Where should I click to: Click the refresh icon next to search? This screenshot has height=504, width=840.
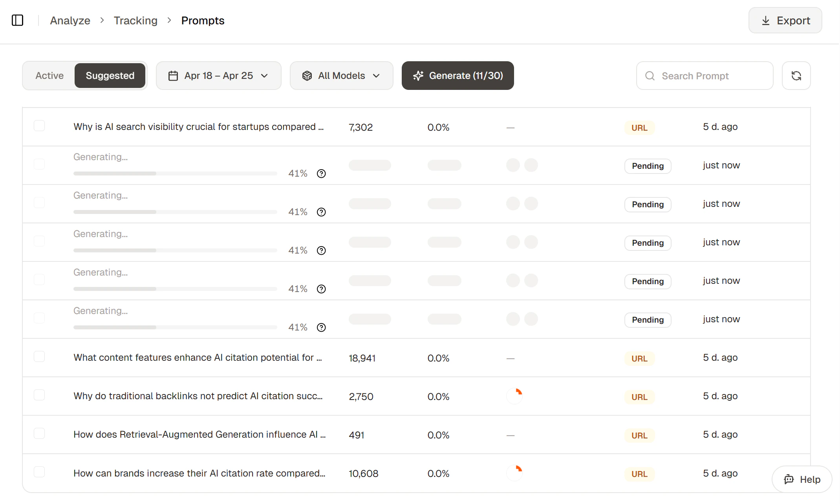[796, 76]
